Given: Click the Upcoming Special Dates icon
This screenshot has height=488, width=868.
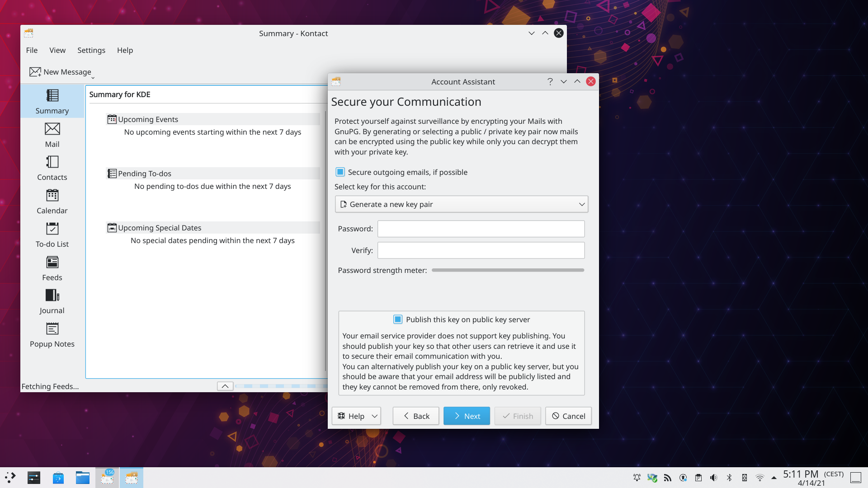Looking at the screenshot, I should click(x=112, y=228).
